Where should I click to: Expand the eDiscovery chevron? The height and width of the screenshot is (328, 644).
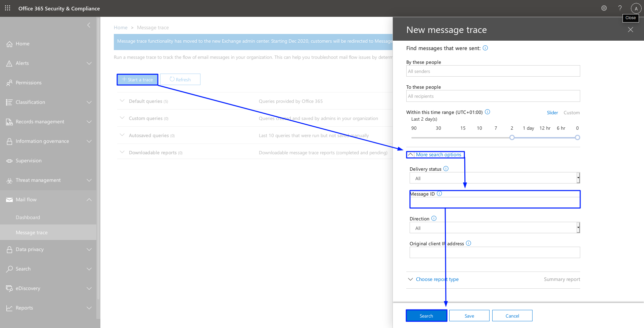pos(89,288)
